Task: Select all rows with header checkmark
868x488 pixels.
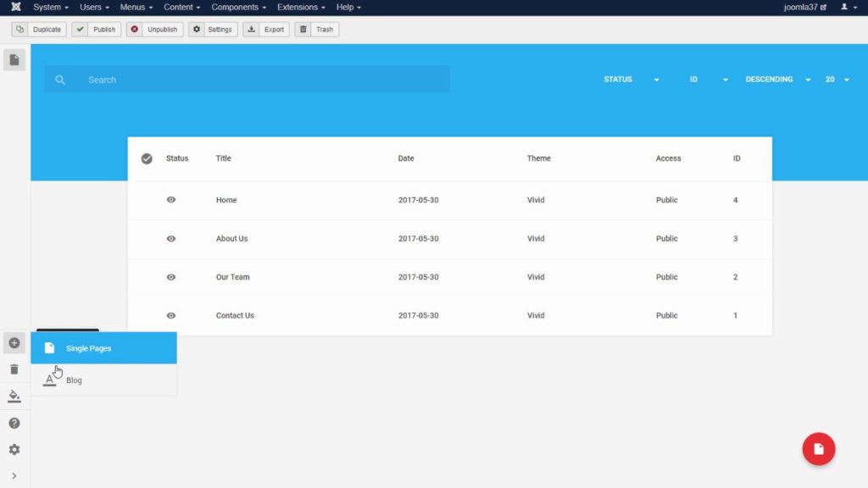Action: 147,158
